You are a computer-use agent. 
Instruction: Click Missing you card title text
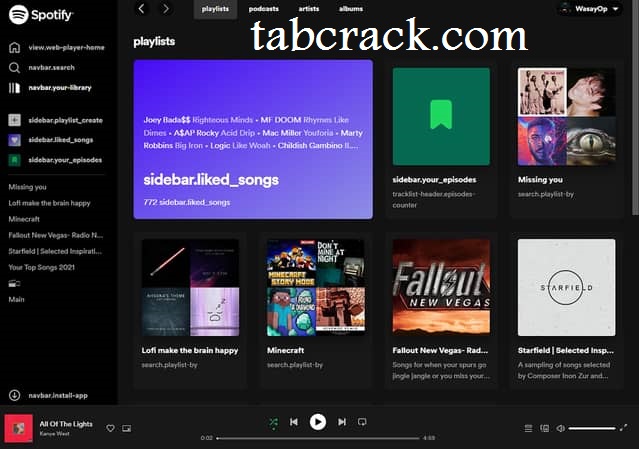click(x=540, y=180)
